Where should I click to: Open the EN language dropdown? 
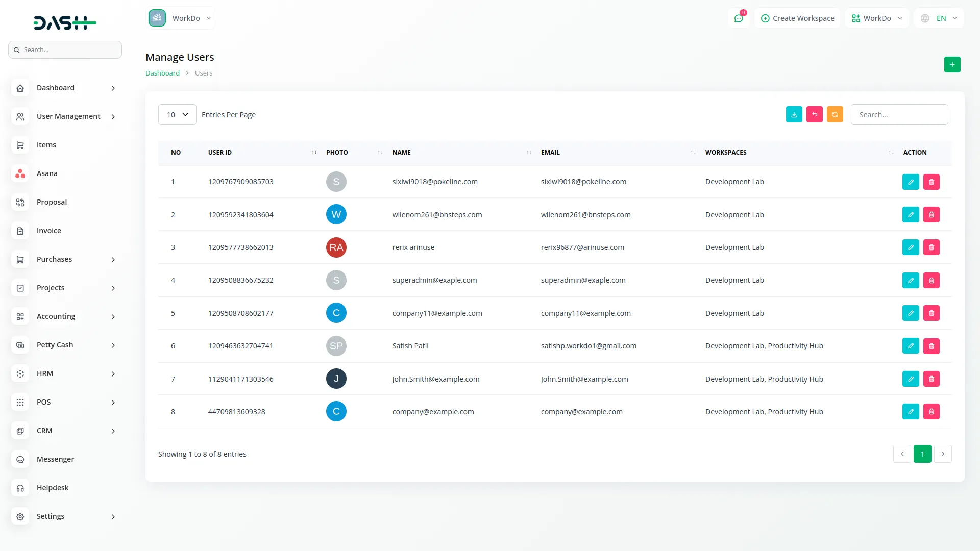tap(939, 18)
